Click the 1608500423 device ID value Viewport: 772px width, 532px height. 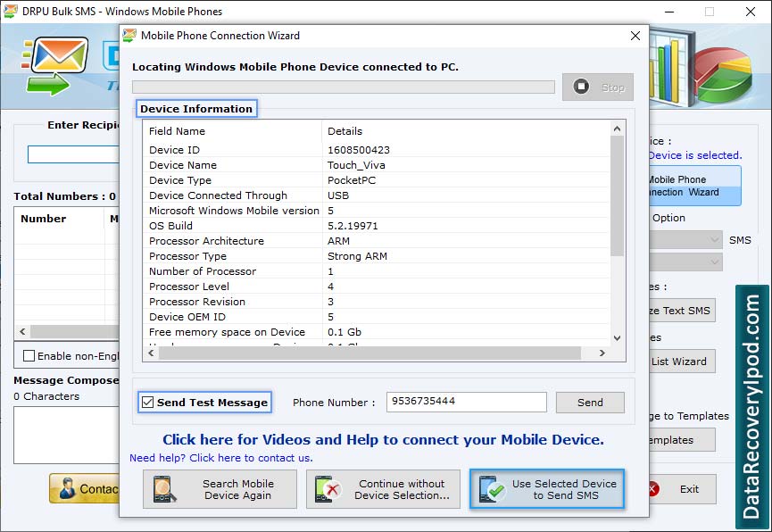point(359,150)
